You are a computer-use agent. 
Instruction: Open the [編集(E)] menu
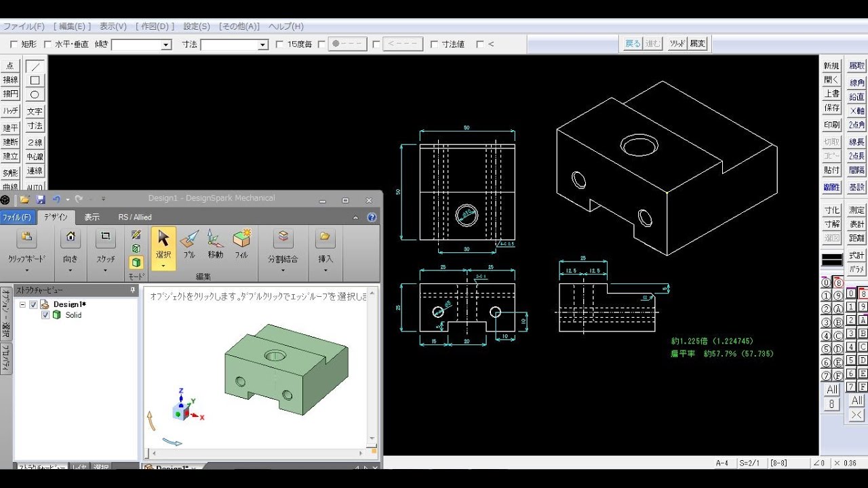73,26
